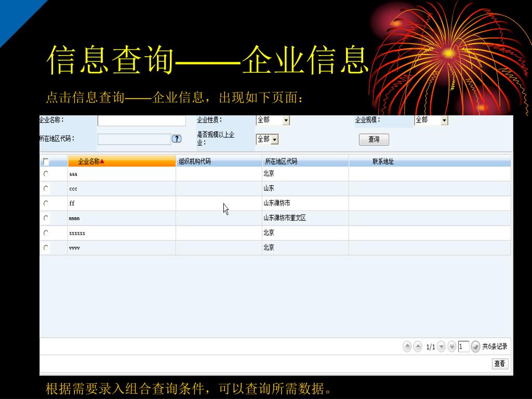
Task: Click the company name cell mmmm
Action: tap(122, 218)
